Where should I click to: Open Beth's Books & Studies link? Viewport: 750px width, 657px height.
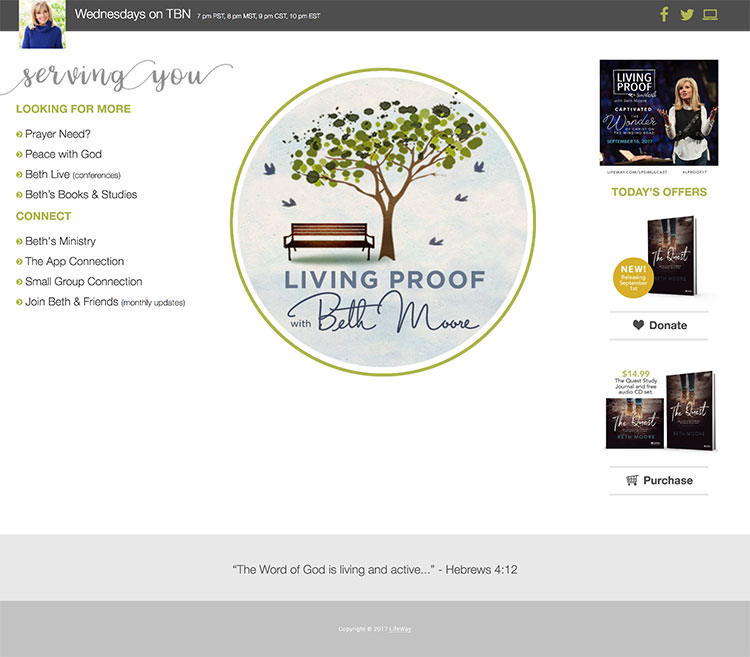pos(81,195)
